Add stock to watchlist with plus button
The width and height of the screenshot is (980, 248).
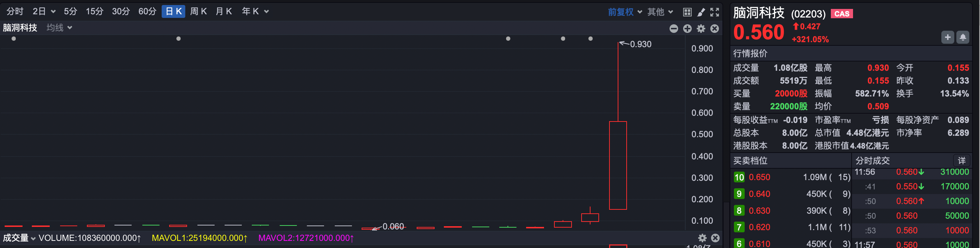[x=947, y=37]
